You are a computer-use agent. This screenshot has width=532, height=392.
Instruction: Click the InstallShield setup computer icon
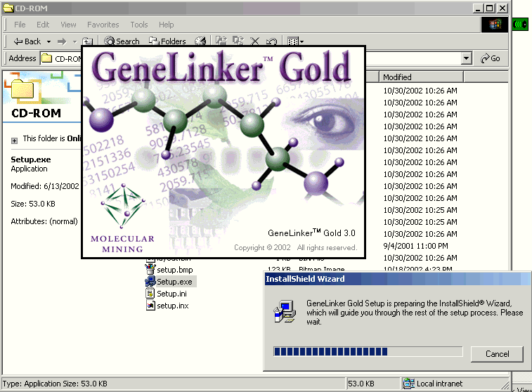tap(285, 311)
